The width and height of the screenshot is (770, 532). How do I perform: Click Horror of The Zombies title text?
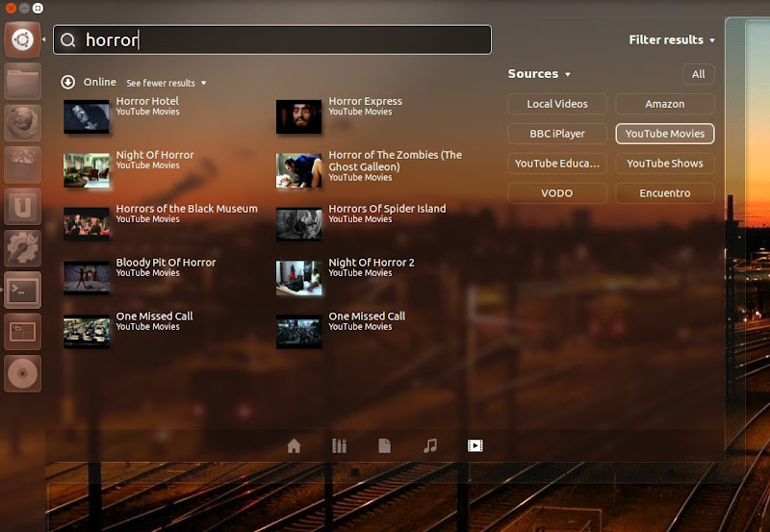tap(396, 161)
